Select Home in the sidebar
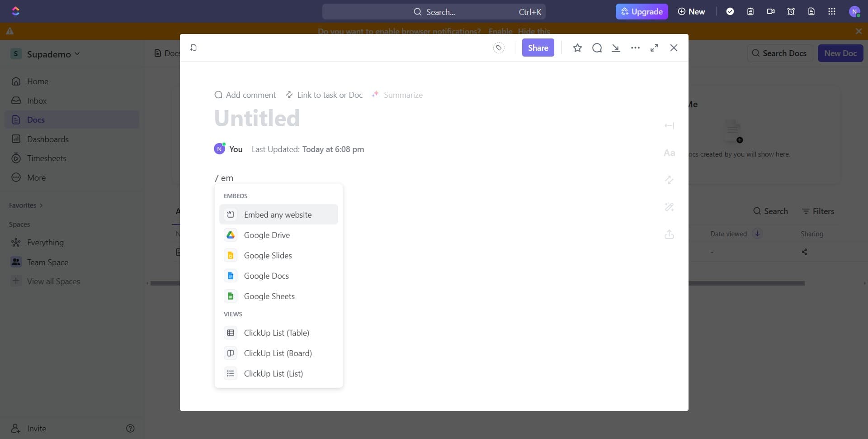868x439 pixels. click(38, 81)
